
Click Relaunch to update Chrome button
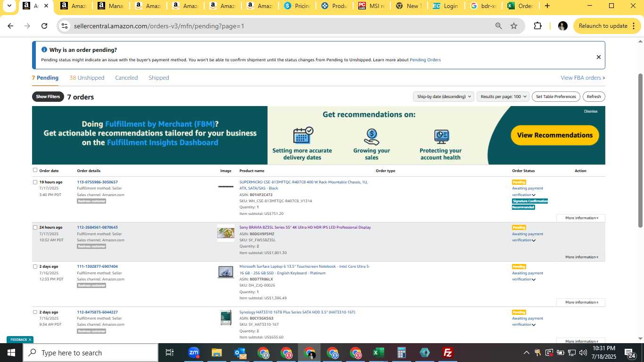607,26
